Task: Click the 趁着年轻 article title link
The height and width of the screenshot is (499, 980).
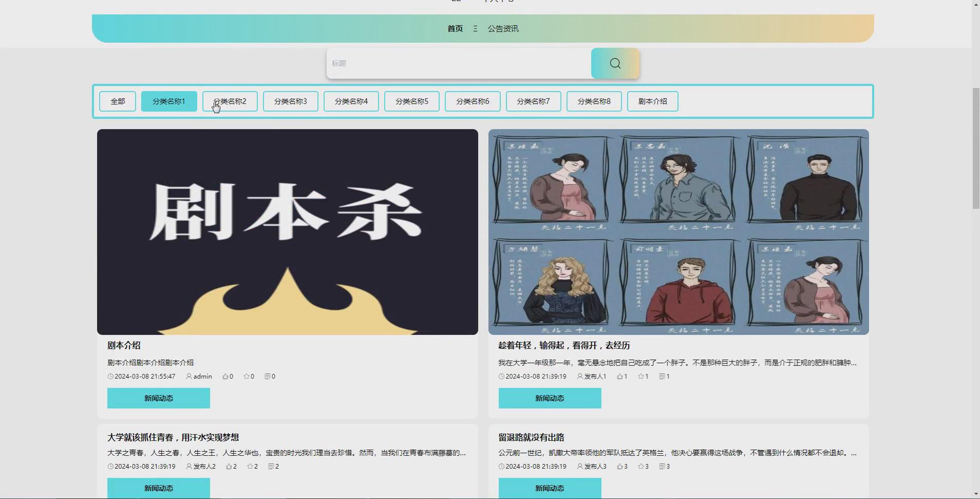Action: 563,345
